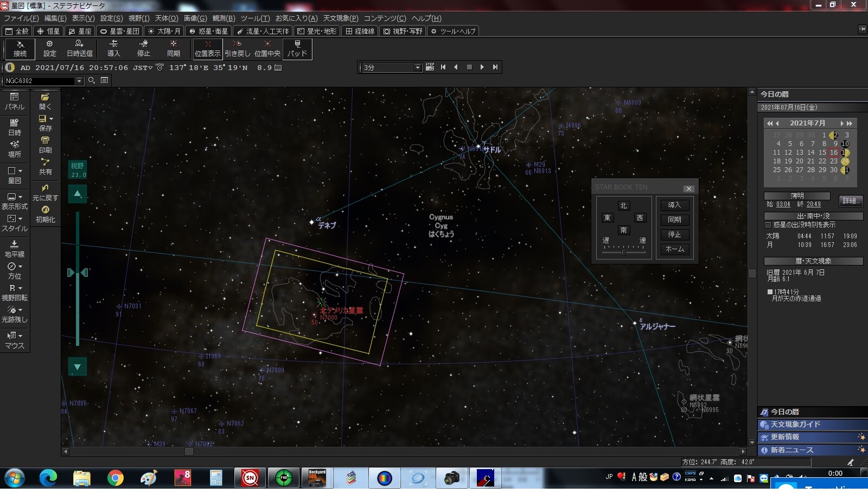Click the 初期化 reset icon
This screenshot has height=493, width=868.
coord(46,214)
